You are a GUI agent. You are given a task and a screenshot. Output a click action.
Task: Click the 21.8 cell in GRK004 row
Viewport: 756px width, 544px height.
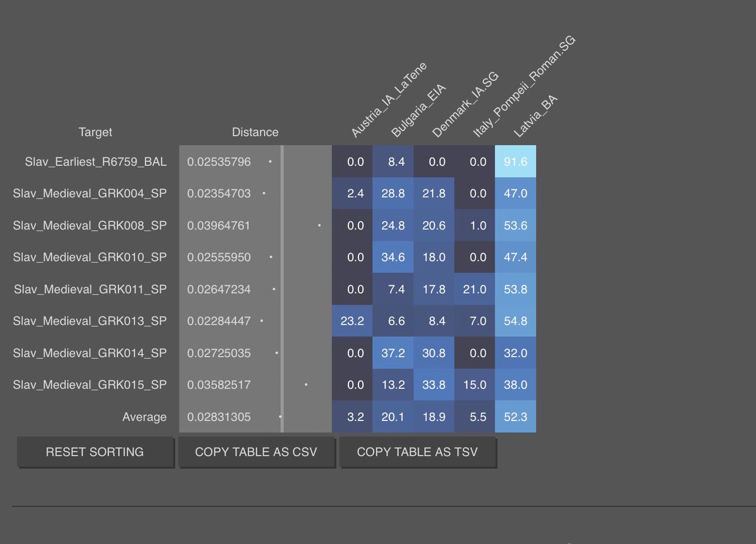(434, 194)
